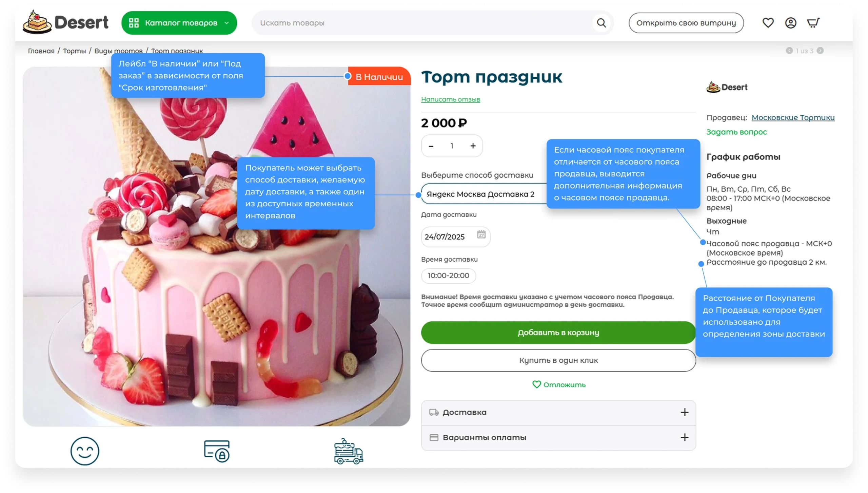Click the Desert logo in header
The width and height of the screenshot is (868, 493).
(65, 22)
